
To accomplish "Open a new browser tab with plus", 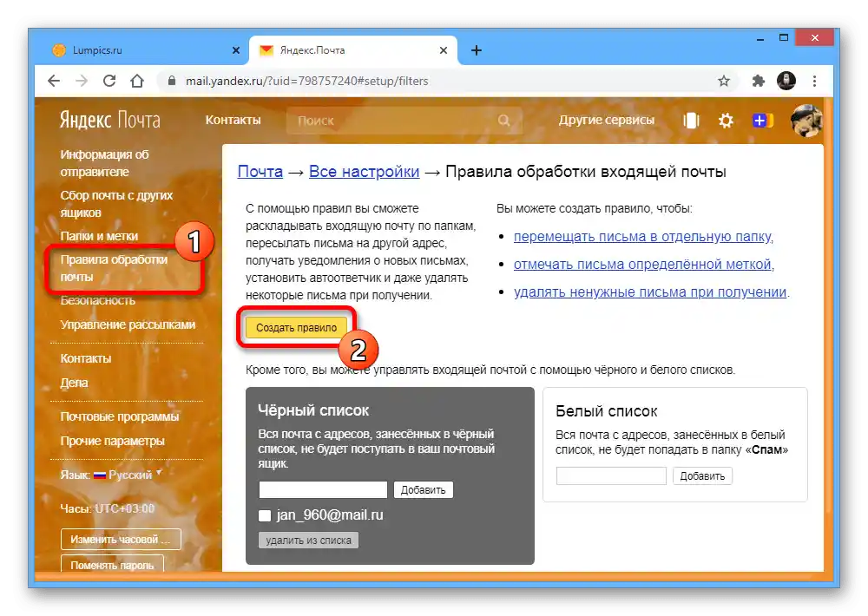I will pos(476,50).
